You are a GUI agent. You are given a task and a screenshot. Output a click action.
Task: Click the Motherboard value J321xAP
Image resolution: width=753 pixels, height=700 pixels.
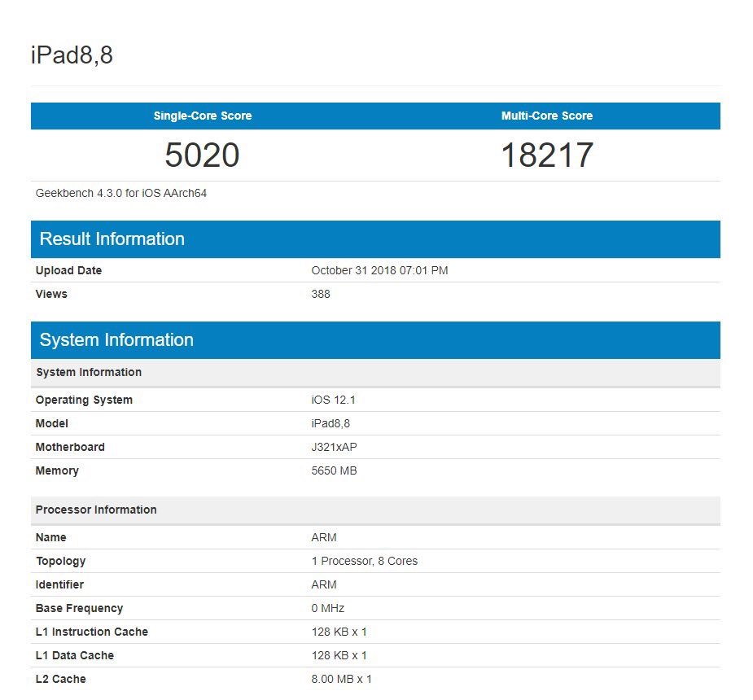(335, 447)
